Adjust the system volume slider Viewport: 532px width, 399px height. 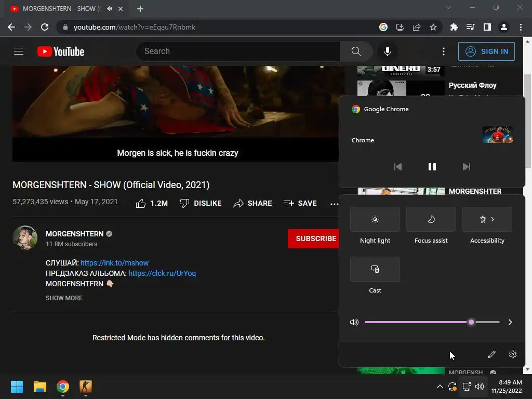(432, 322)
